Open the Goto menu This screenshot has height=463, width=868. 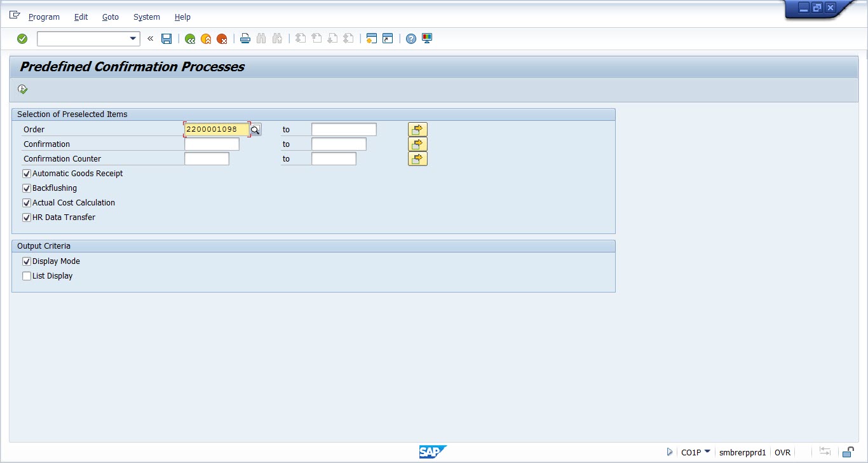(x=111, y=17)
